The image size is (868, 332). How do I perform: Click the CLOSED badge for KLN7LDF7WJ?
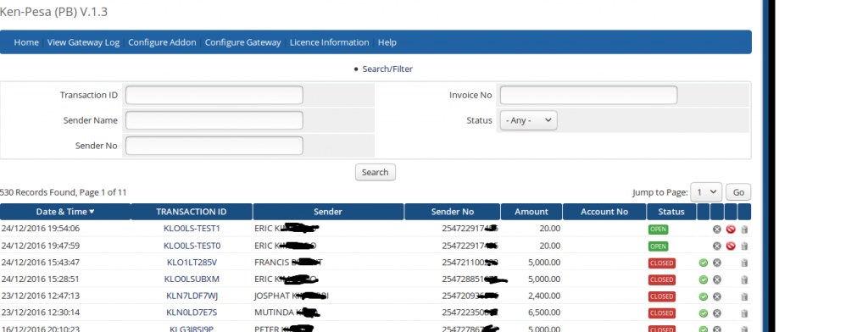pyautogui.click(x=661, y=296)
